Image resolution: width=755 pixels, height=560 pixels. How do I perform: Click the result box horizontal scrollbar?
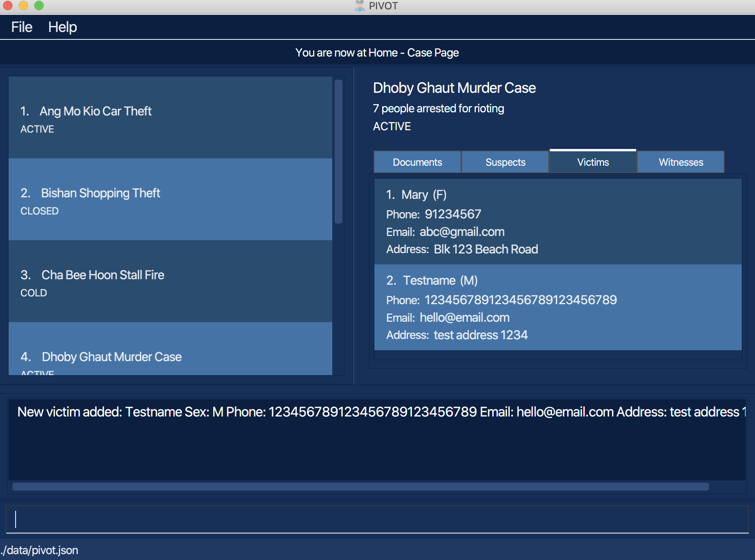pos(360,487)
